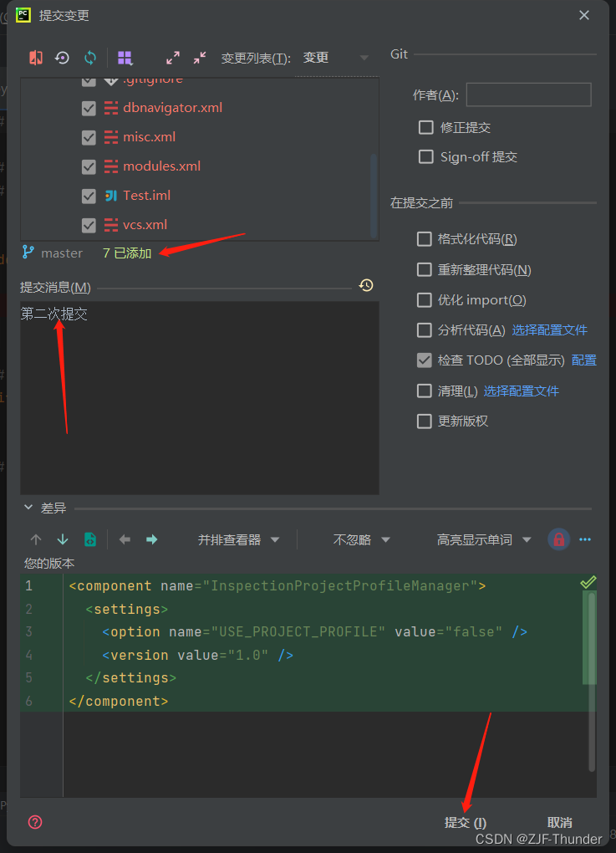
Task: Enable 清理 checkbox
Action: coord(424,391)
